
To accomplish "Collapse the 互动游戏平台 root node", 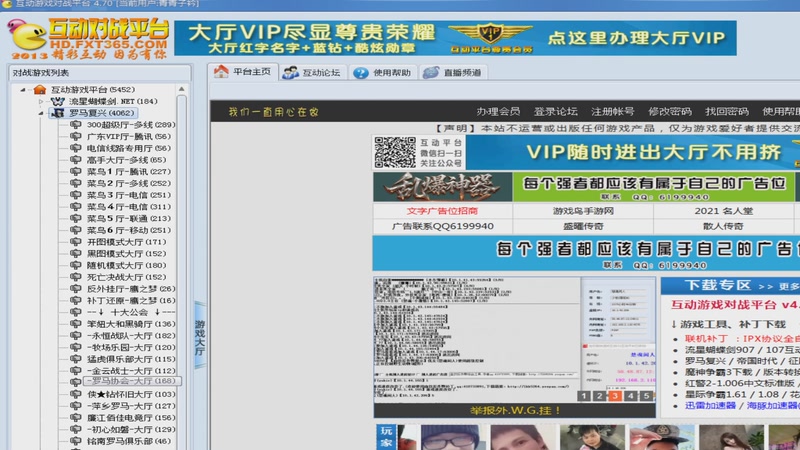I will [22, 90].
